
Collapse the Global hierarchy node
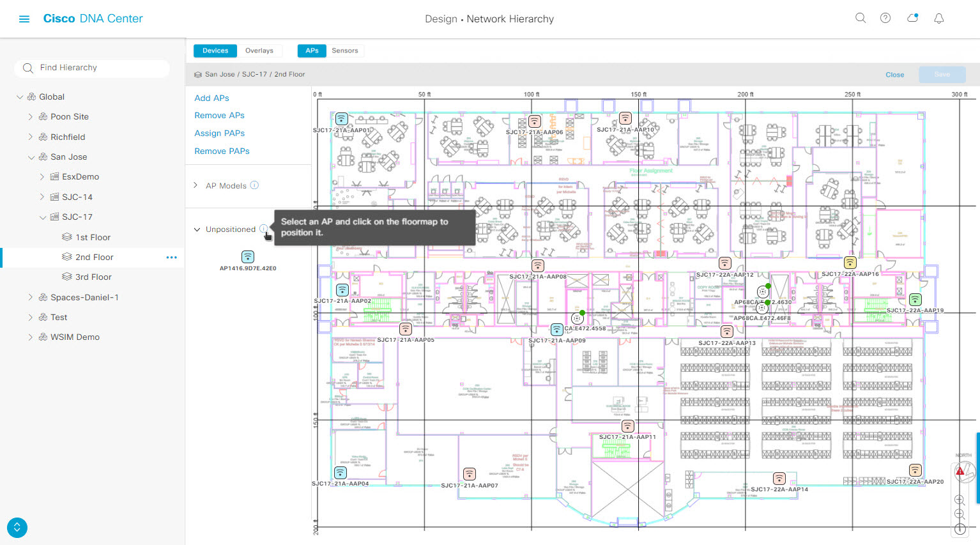(x=20, y=97)
